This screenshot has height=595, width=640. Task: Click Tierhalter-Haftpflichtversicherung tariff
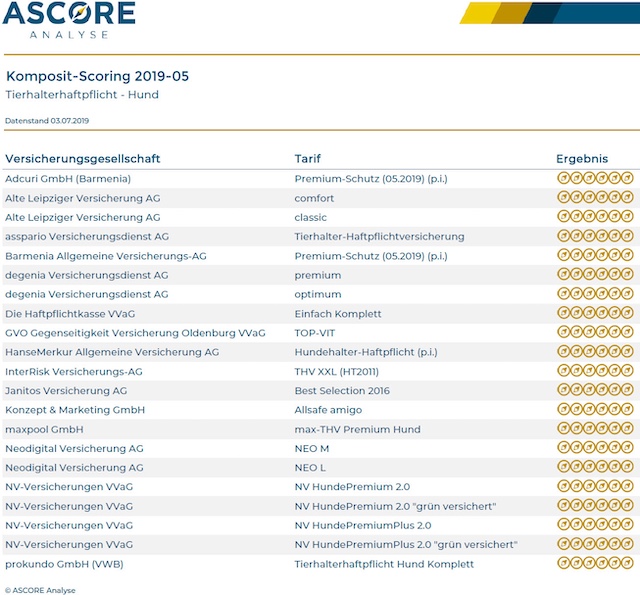(380, 237)
